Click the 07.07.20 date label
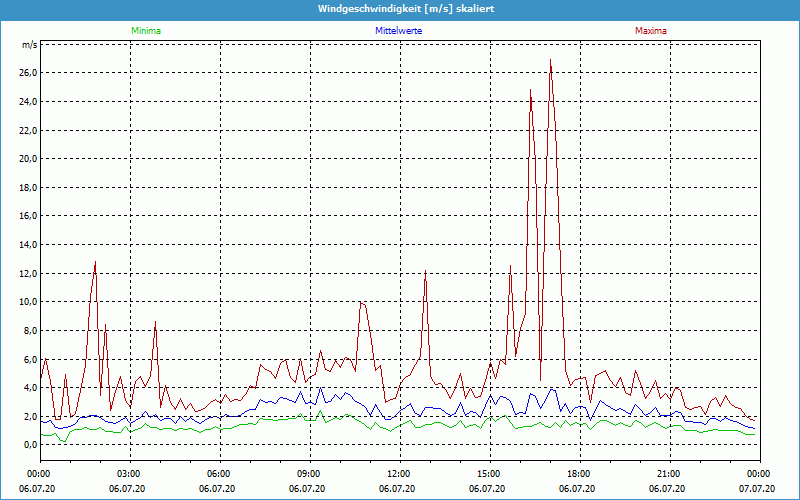 [757, 489]
